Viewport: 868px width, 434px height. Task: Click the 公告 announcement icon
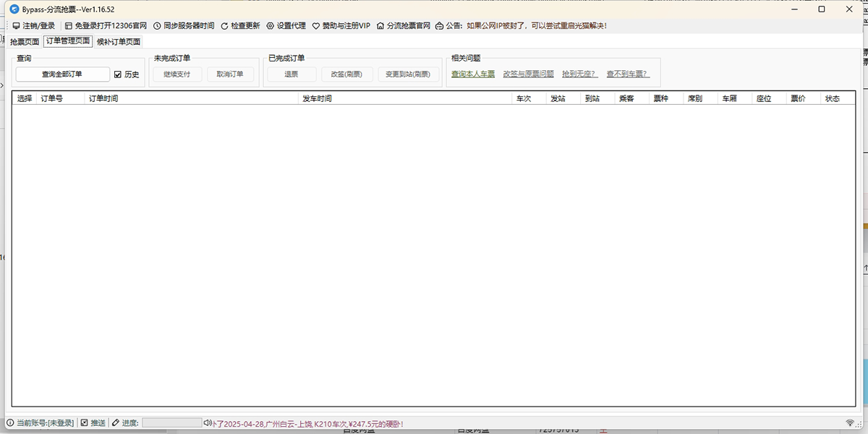click(438, 25)
